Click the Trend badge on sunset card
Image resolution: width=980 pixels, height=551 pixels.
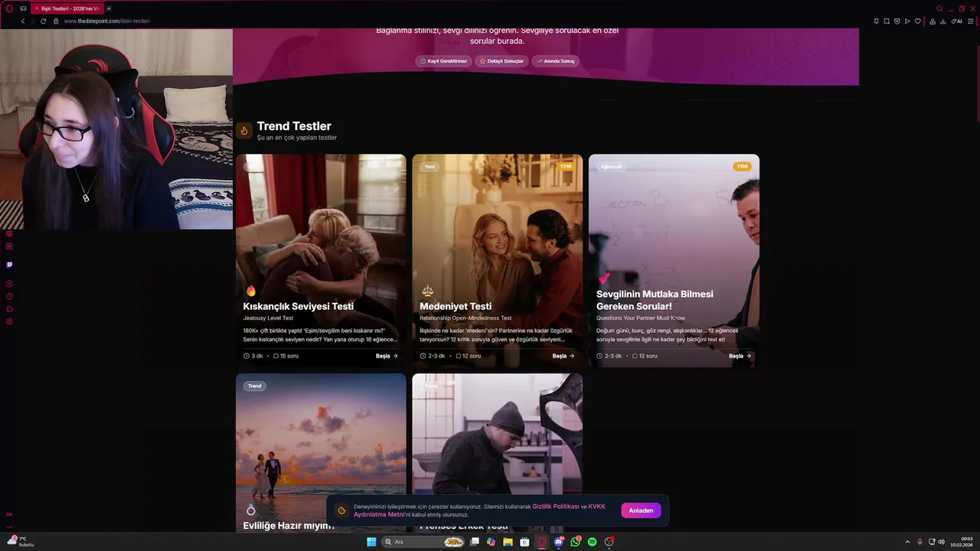255,386
